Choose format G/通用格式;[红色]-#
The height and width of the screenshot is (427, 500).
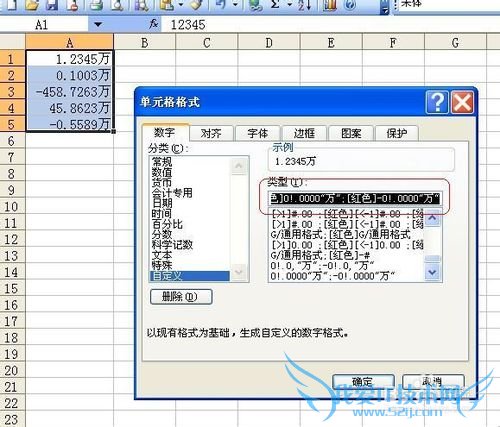click(x=321, y=255)
